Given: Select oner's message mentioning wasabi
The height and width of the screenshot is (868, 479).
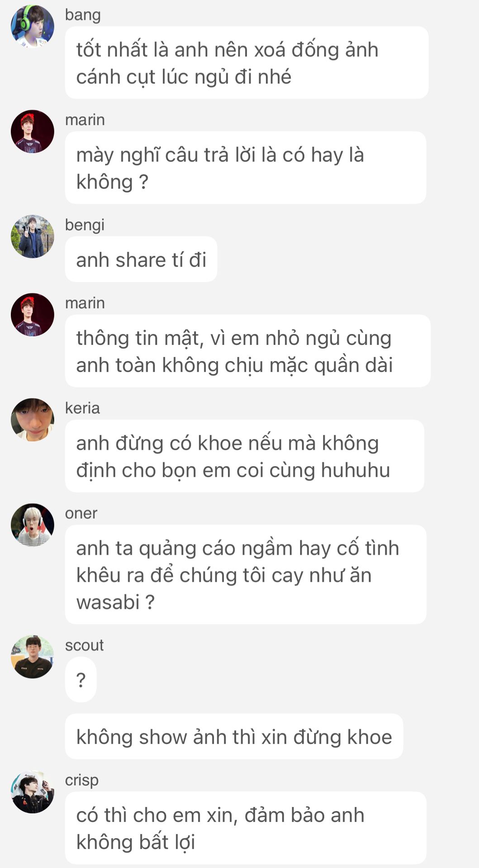Looking at the screenshot, I should click(246, 575).
